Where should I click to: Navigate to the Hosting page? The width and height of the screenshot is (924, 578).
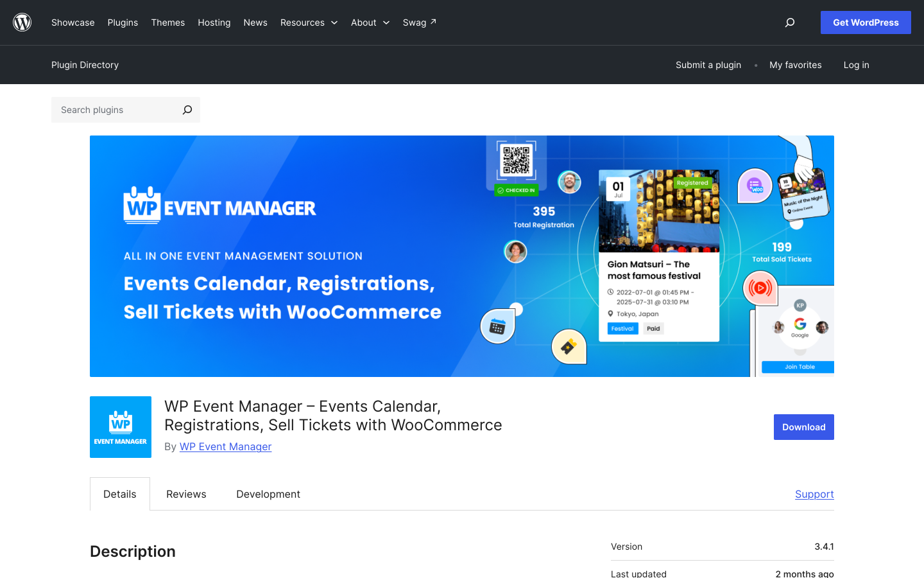[214, 22]
